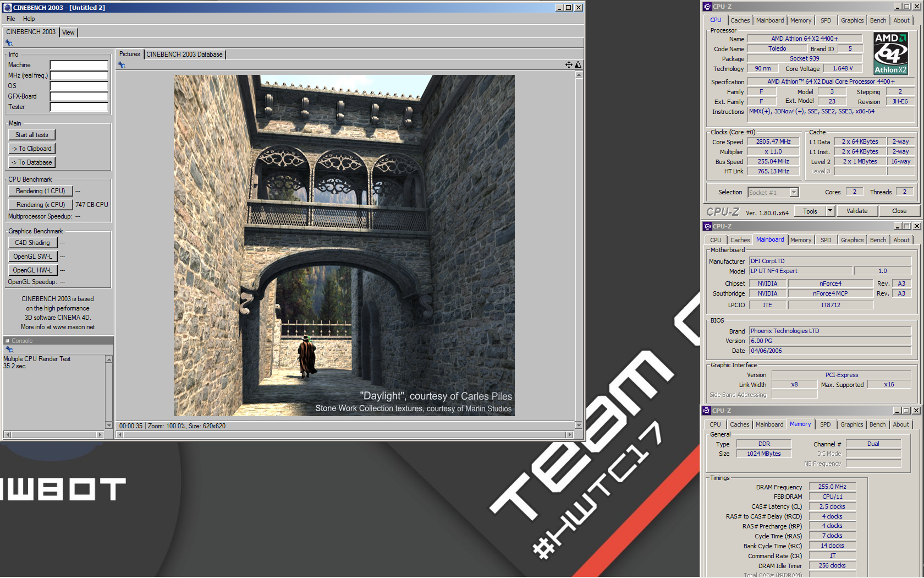
Task: Click the MHz (real freq.) input field
Action: click(x=79, y=75)
